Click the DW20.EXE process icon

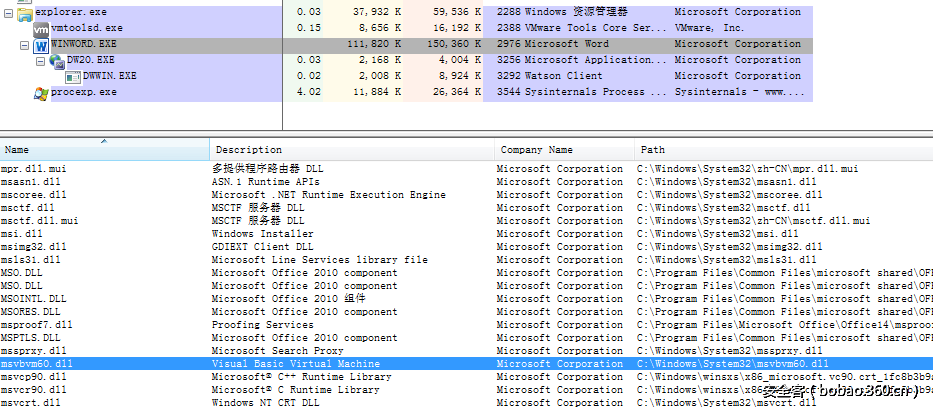coord(56,61)
